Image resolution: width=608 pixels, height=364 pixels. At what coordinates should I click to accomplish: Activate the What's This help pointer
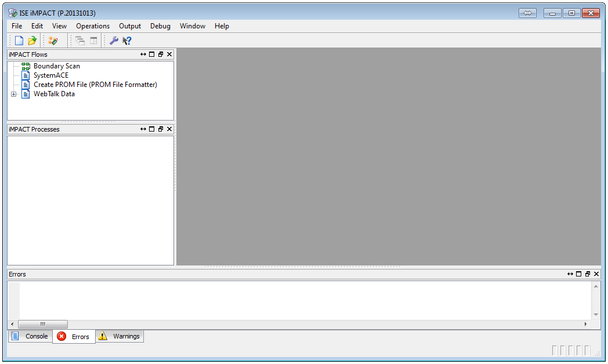click(x=127, y=41)
